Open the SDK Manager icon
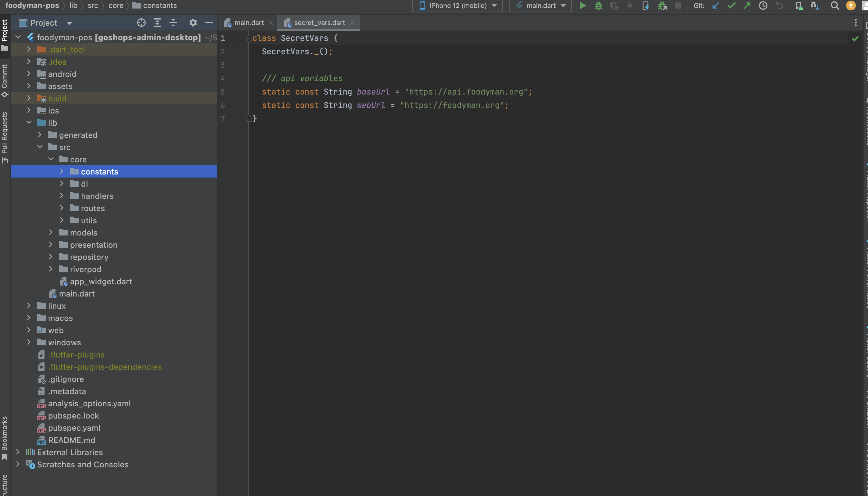The width and height of the screenshot is (868, 496). pos(815,5)
